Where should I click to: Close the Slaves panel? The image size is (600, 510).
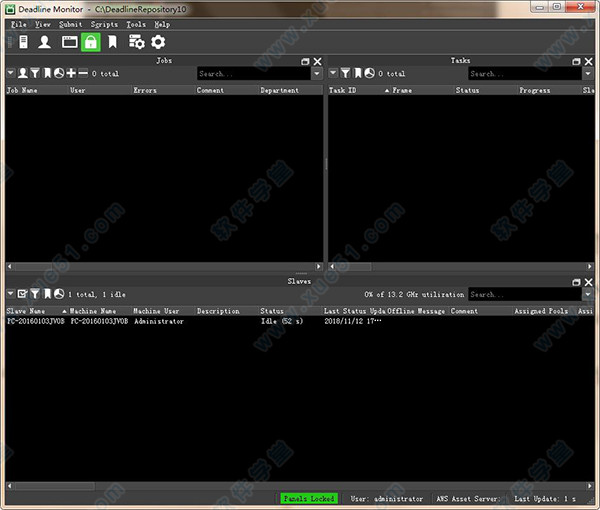point(589,282)
